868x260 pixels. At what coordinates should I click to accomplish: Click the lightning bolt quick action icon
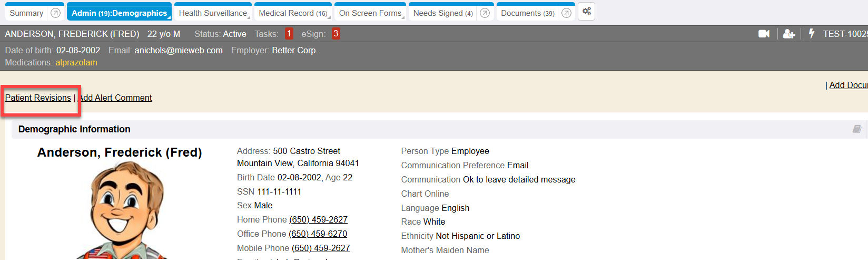(x=812, y=34)
